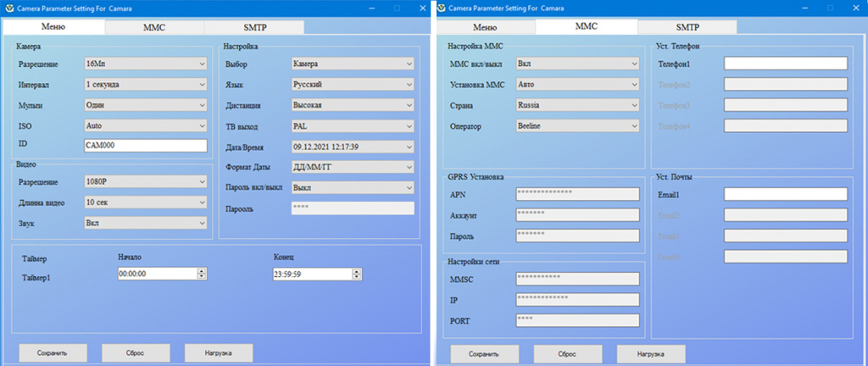This screenshot has width=868, height=366.
Task: Click the app icon in the Меню window title bar
Action: [x=9, y=7]
